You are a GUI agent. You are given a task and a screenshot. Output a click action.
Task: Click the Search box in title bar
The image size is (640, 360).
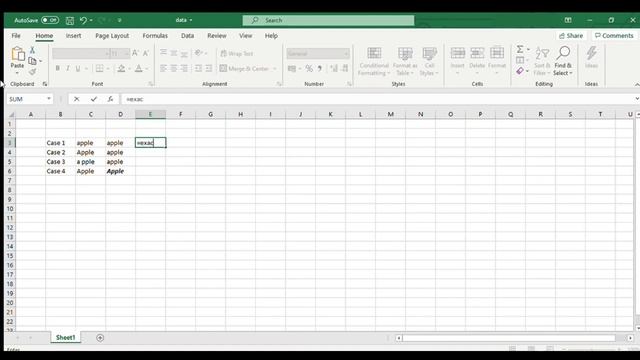click(328, 20)
